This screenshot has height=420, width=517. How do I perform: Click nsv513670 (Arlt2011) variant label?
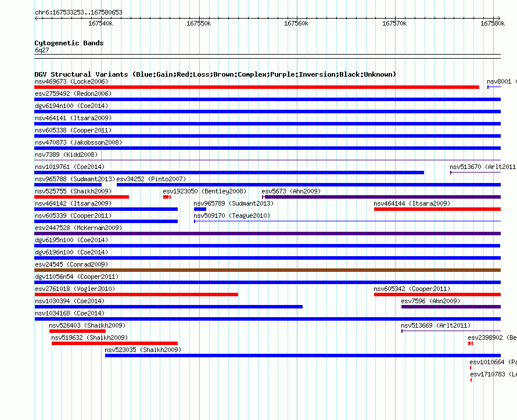click(483, 167)
